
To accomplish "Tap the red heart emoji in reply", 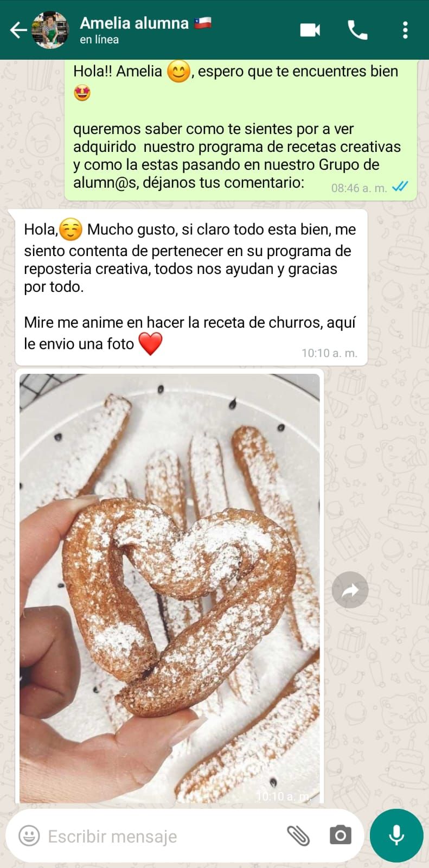I will point(150,343).
